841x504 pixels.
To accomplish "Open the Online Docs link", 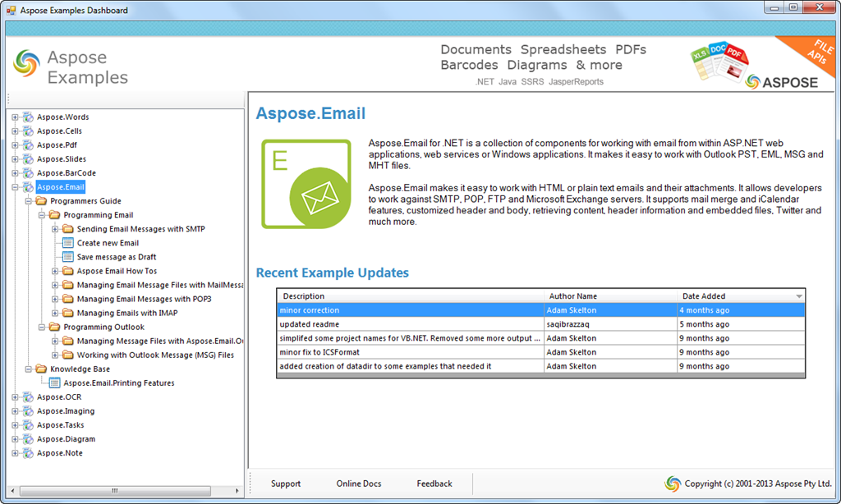I will pos(359,483).
